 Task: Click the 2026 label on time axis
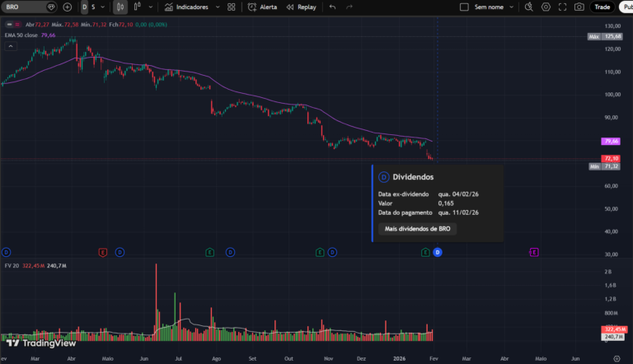pos(399,358)
